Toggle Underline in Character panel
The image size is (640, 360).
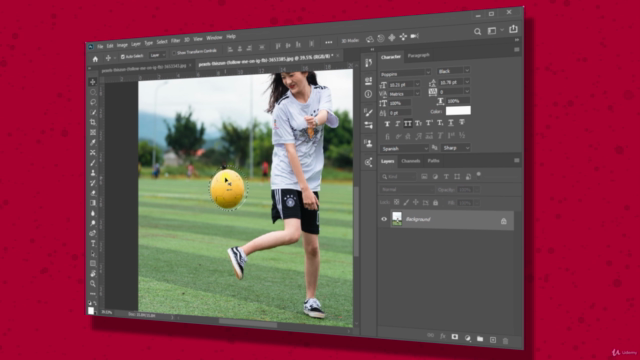(451, 122)
